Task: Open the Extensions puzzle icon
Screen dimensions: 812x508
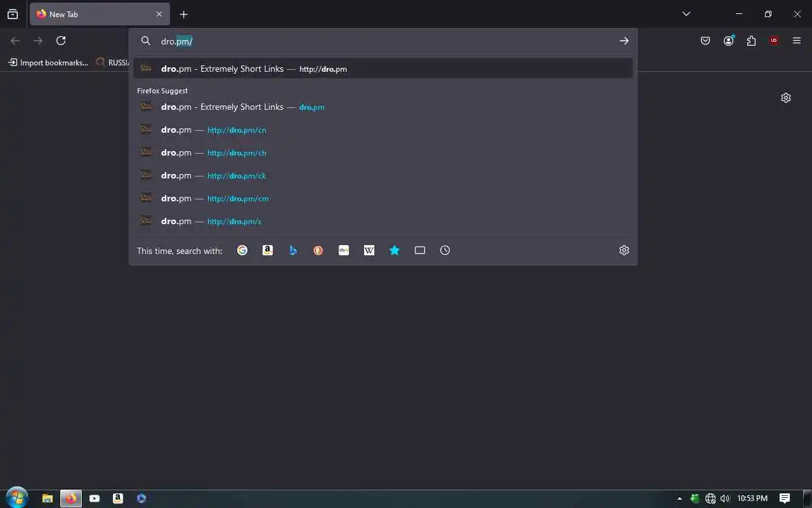Action: 751,41
